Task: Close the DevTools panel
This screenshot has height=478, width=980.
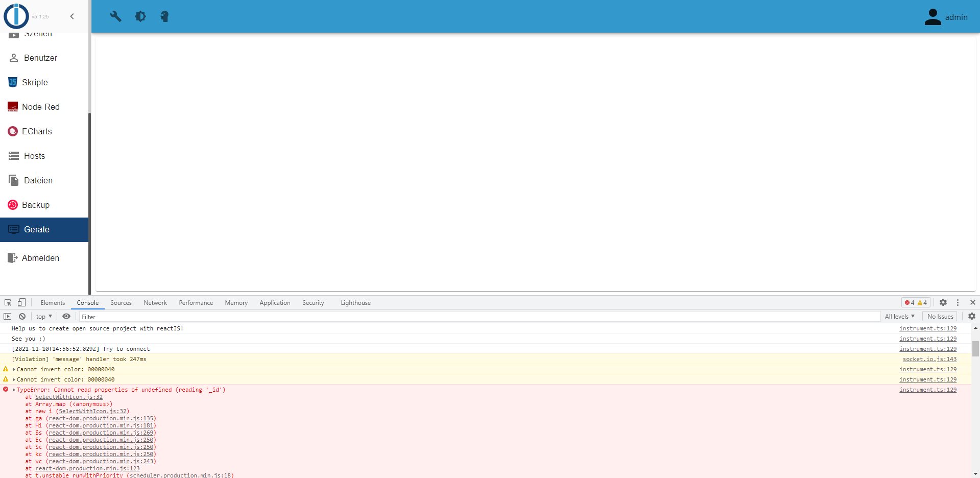Action: click(972, 302)
